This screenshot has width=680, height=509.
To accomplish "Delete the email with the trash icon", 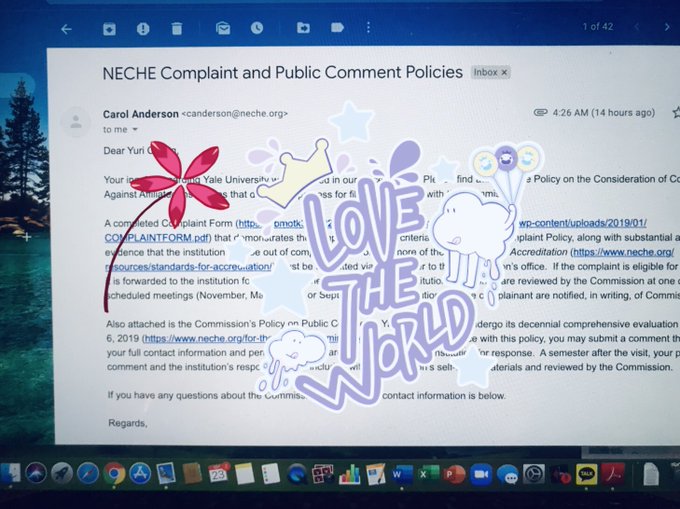I will pyautogui.click(x=177, y=29).
